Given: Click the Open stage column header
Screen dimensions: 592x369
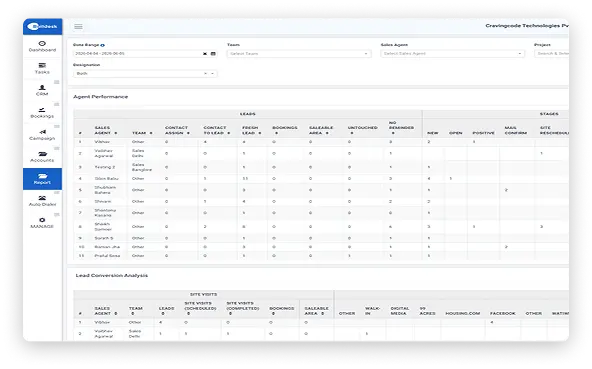Looking at the screenshot, I should (456, 133).
